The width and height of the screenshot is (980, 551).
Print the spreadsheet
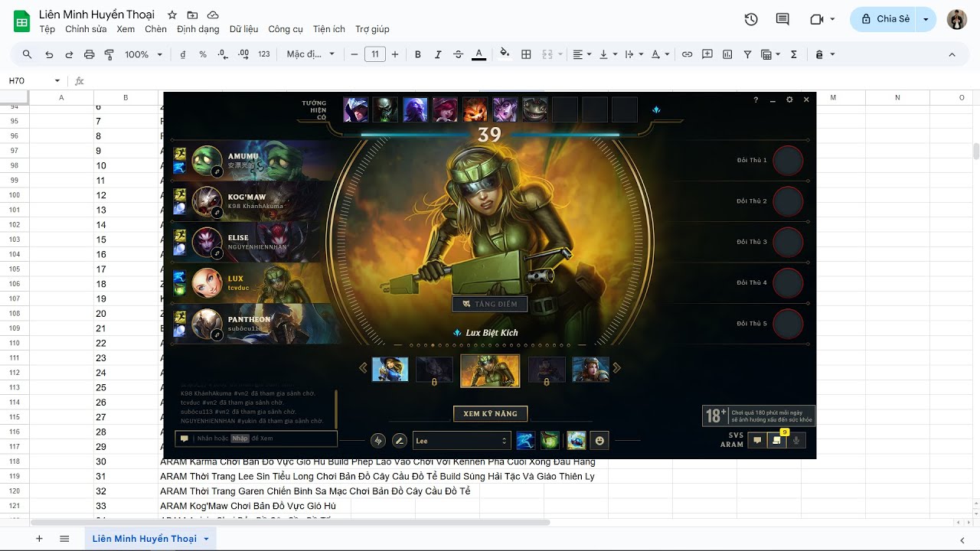89,54
